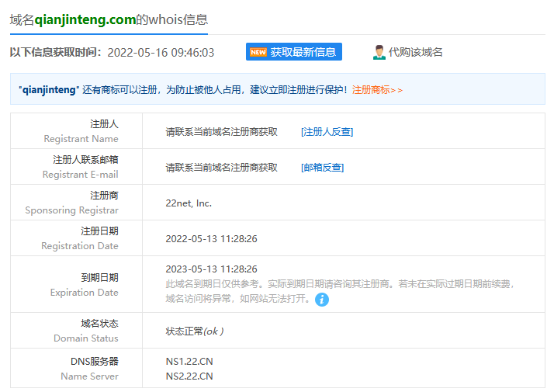Click registrant name value 请联系当前域名注册商获取
The width and height of the screenshot is (554, 392).
pyautogui.click(x=222, y=132)
